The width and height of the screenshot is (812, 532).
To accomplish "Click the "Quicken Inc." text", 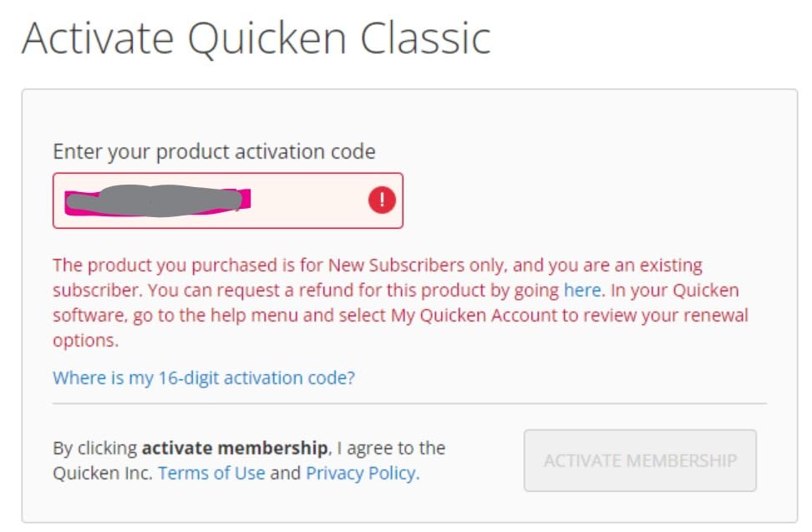I will pos(103,474).
